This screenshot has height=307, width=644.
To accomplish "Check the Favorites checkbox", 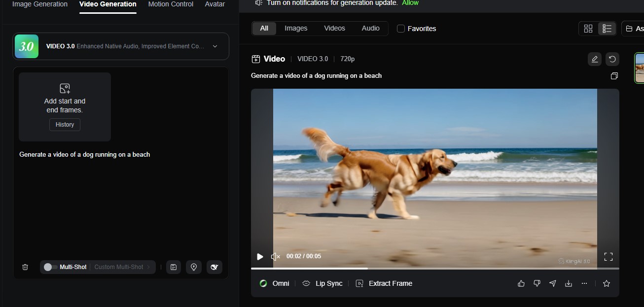I will (x=401, y=29).
